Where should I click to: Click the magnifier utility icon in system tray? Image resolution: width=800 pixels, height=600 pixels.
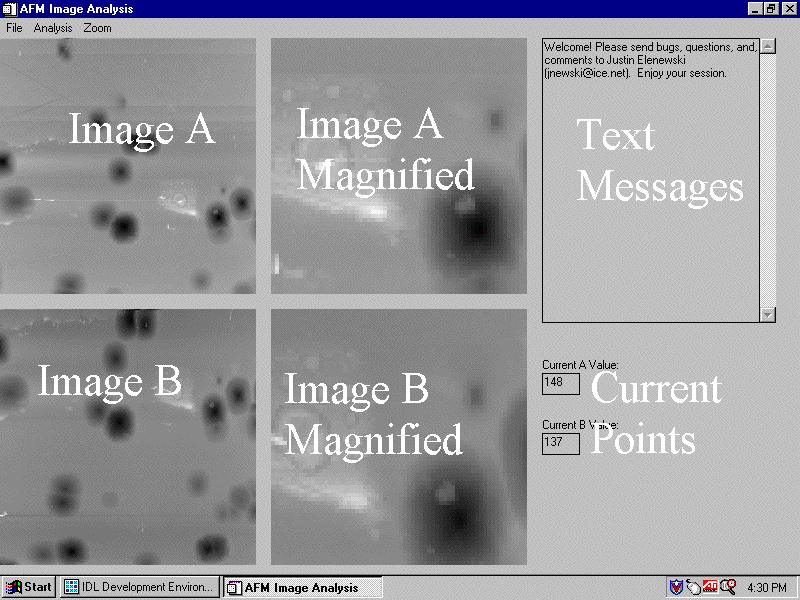727,587
